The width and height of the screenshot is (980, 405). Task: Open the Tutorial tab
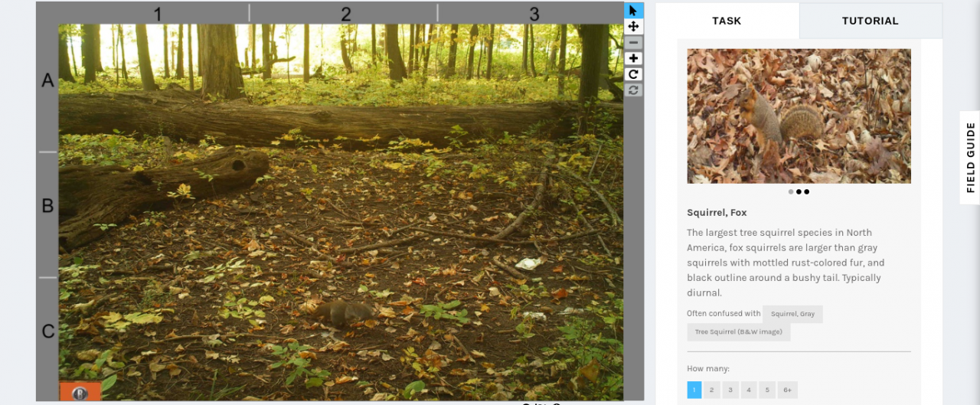[x=871, y=21]
